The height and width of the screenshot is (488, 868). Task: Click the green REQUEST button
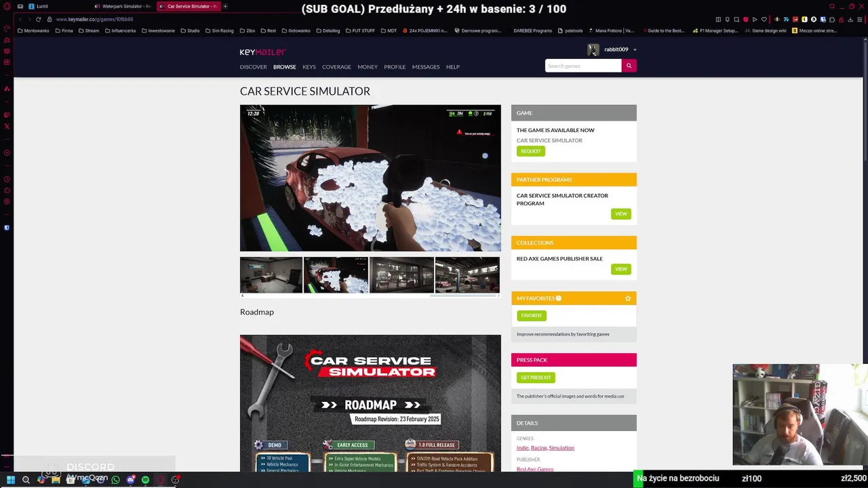[531, 151]
